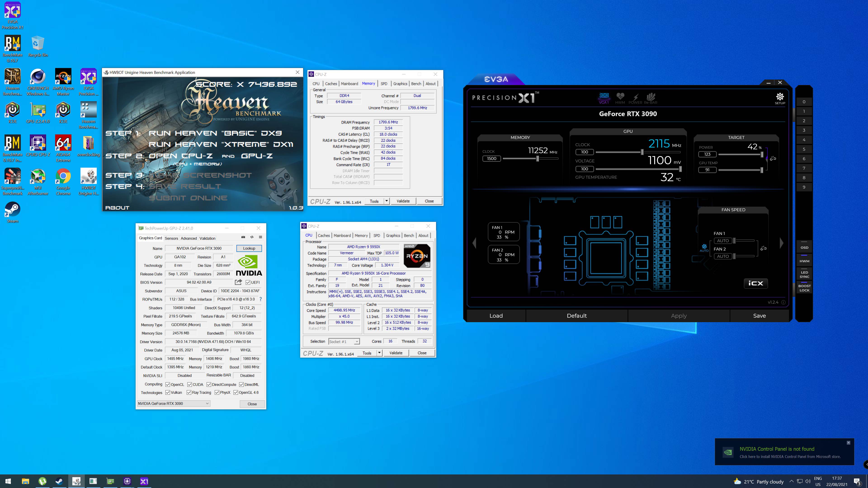Open the Tools dropdown arrow in the CPU-Z Memory window
The image size is (868, 488).
point(387,201)
